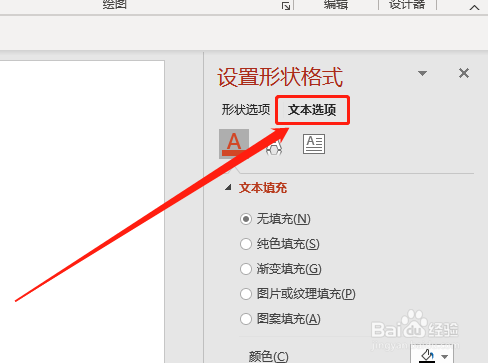Screen dimensions: 488x363
Task: Collapse the ribbon with the up chevron
Action: (474, 7)
